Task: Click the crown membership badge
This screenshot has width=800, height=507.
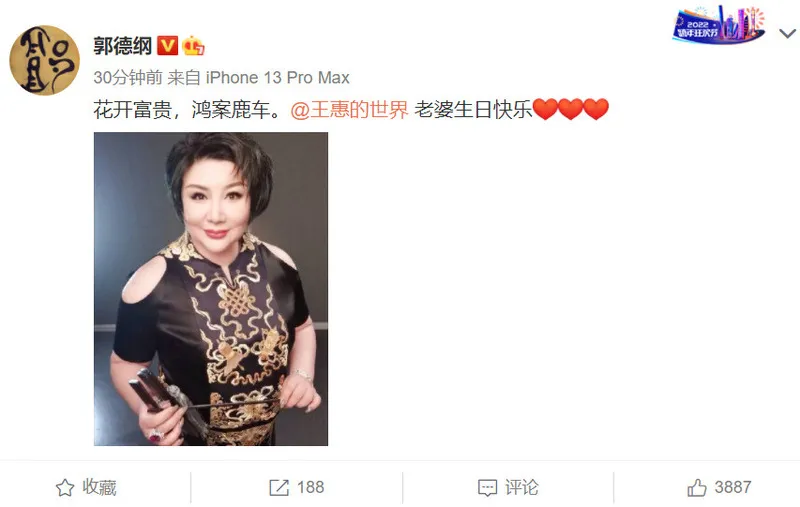Action: [x=193, y=46]
